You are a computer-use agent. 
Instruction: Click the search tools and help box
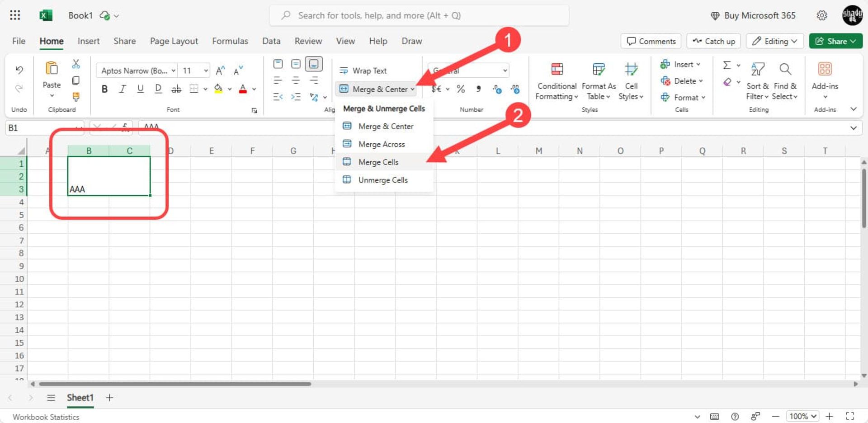pos(419,15)
